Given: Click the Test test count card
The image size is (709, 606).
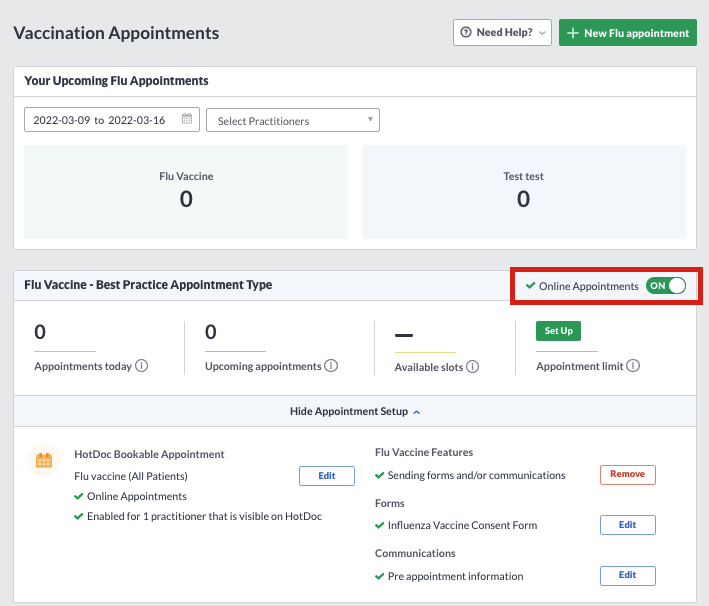Looking at the screenshot, I should click(524, 192).
